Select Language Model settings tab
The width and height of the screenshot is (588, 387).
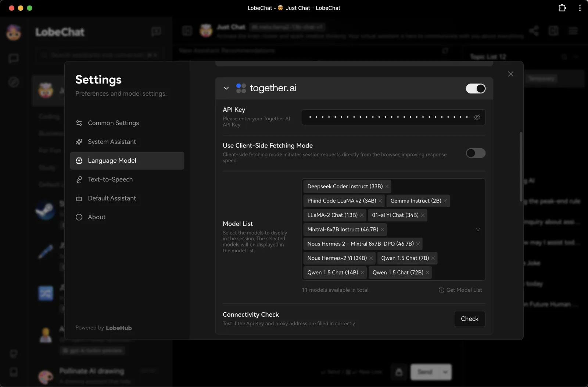click(x=127, y=161)
